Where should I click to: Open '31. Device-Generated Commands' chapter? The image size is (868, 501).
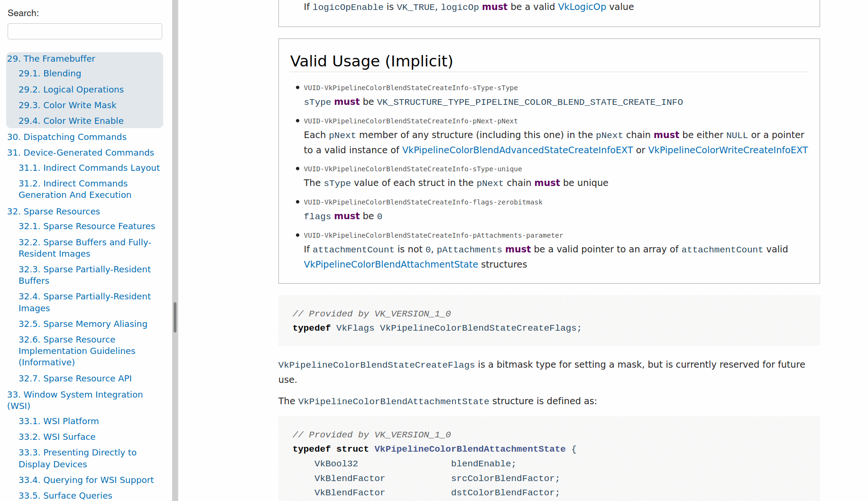pos(81,152)
